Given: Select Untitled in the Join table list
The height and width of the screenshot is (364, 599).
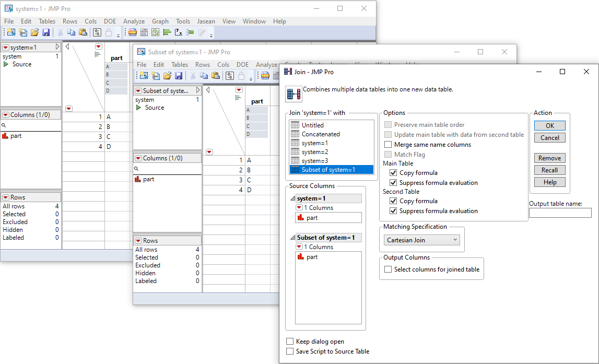Looking at the screenshot, I should [313, 125].
